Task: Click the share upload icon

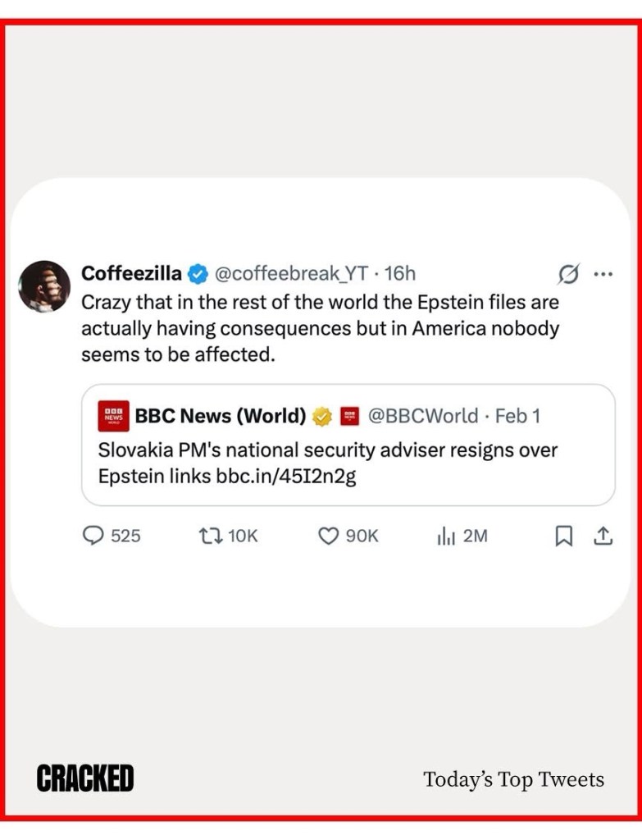Action: [x=603, y=536]
